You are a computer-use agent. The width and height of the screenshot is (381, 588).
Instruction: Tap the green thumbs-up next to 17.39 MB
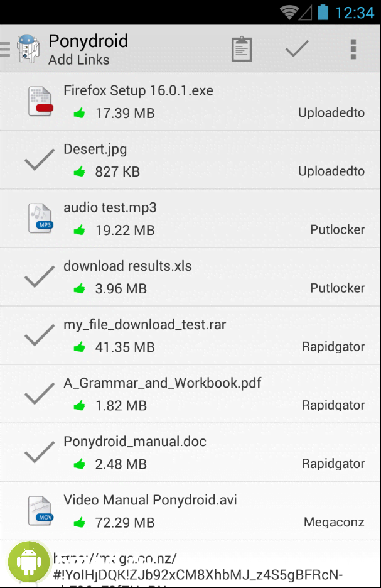point(79,113)
